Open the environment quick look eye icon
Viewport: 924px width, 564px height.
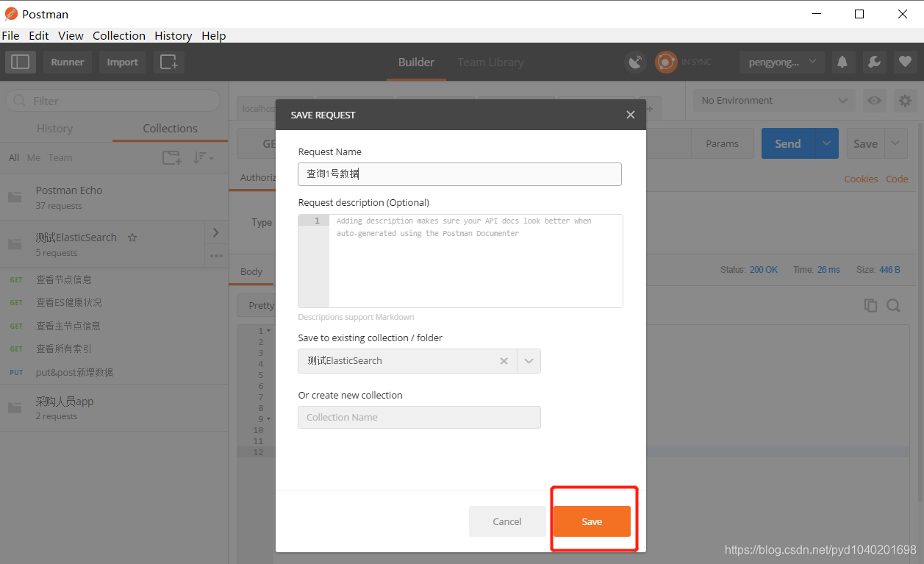pyautogui.click(x=874, y=101)
